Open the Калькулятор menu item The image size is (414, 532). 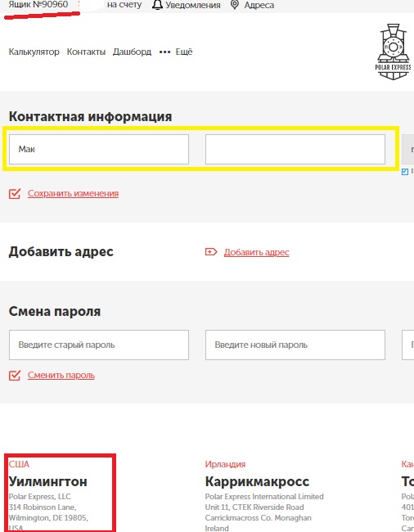(x=34, y=52)
